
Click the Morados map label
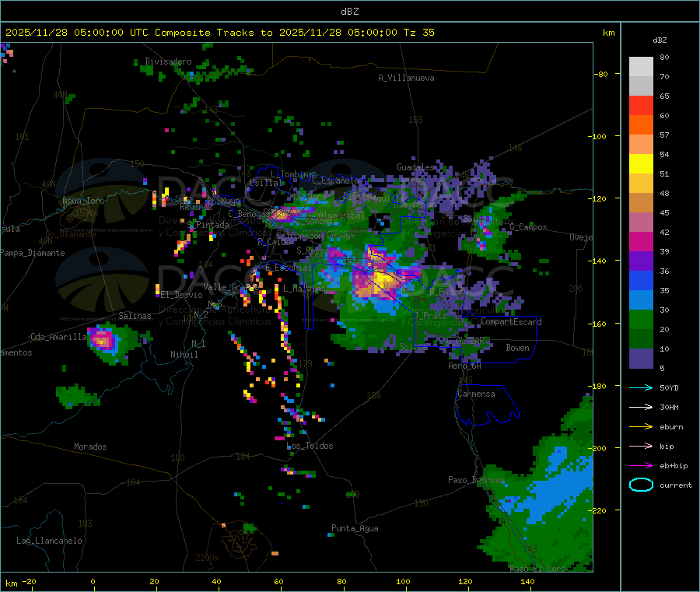click(90, 447)
